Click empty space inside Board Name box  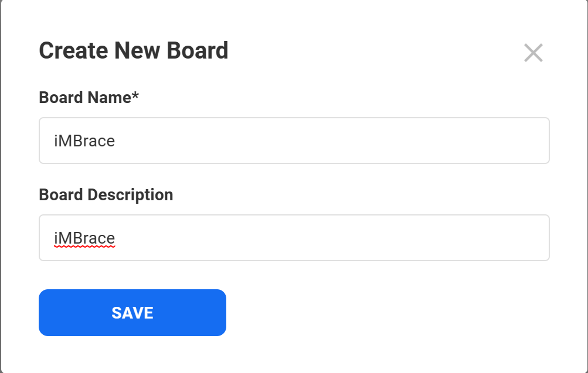[352, 141]
